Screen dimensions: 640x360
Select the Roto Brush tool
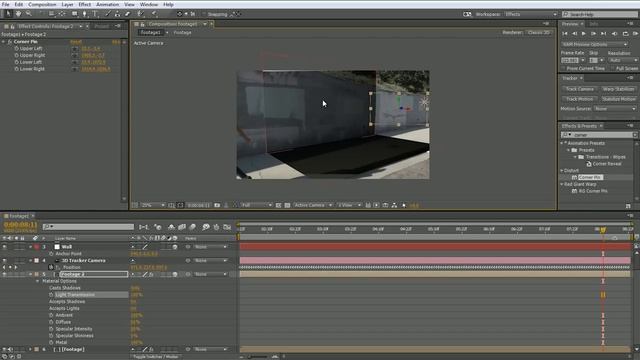point(141,14)
